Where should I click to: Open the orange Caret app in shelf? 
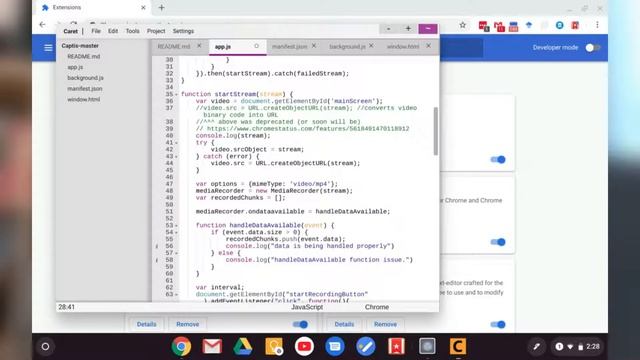point(458,347)
